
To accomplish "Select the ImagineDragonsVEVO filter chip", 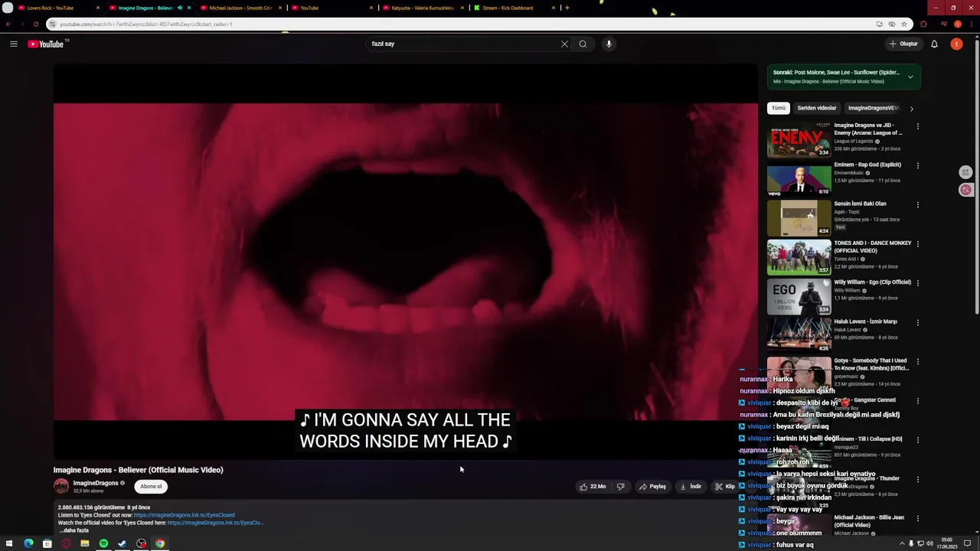I will click(873, 108).
